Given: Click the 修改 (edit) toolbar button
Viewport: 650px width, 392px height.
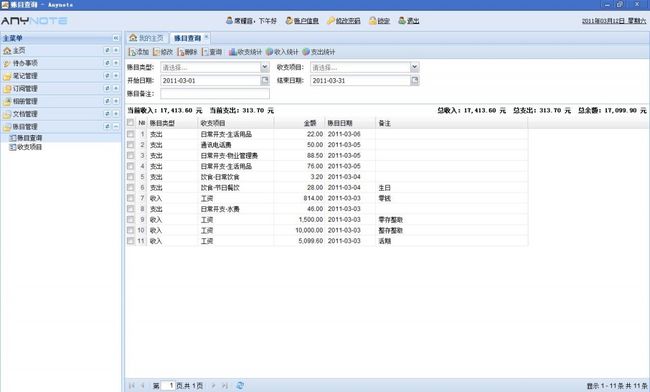Looking at the screenshot, I should (x=163, y=52).
